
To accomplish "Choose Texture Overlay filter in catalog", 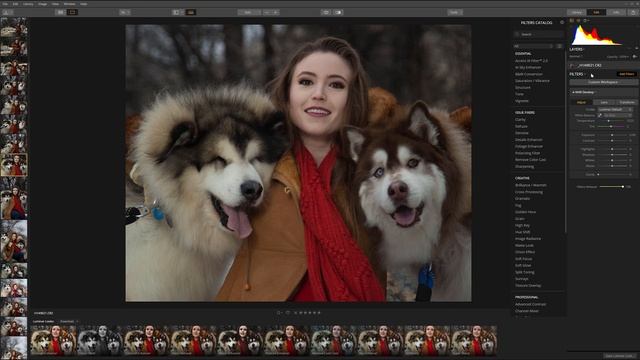I will (528, 285).
